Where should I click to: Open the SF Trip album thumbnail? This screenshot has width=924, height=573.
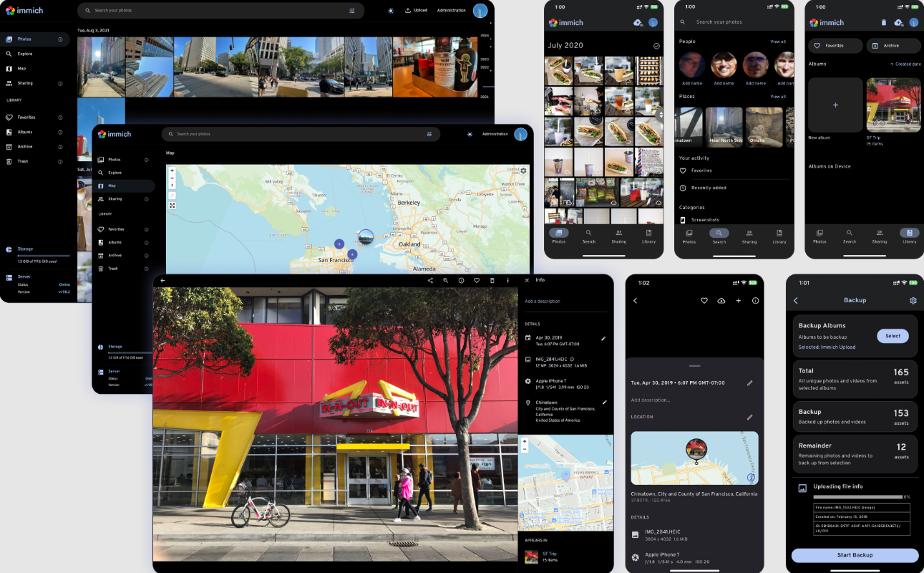(x=893, y=105)
